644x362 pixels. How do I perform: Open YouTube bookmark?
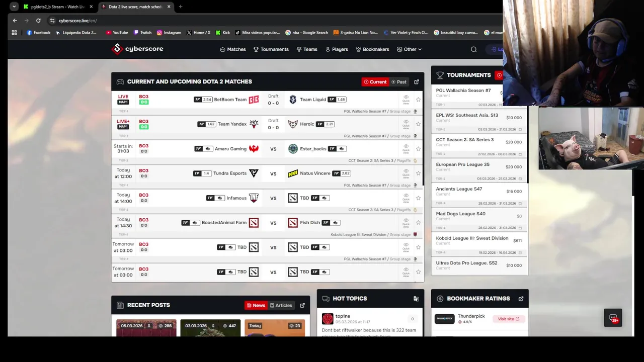click(117, 33)
